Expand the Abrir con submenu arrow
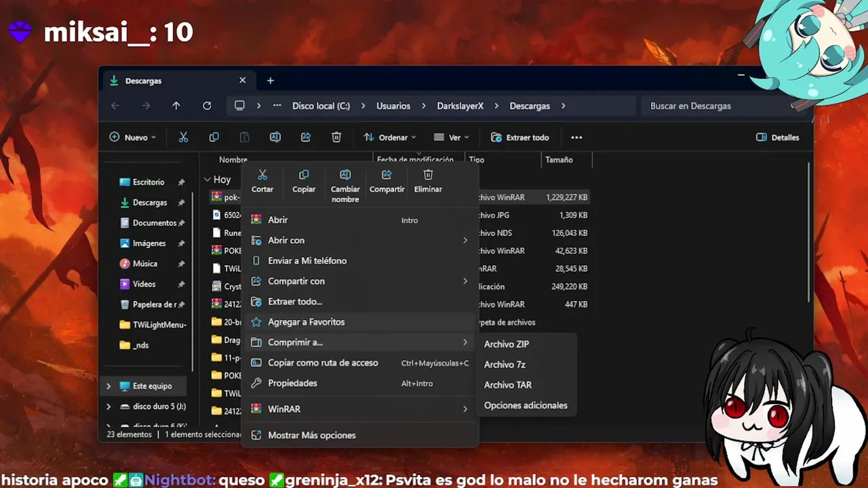868x488 pixels. tap(465, 241)
